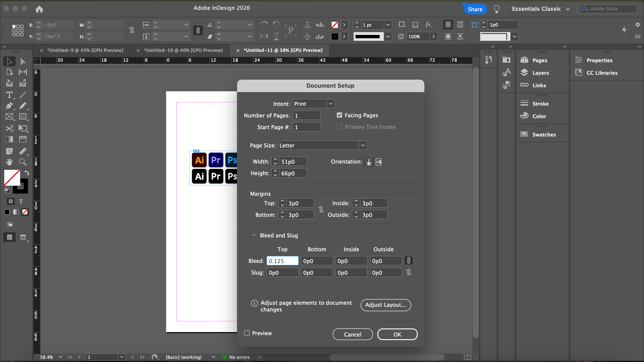
Task: Click the home icon
Action: (x=39, y=9)
